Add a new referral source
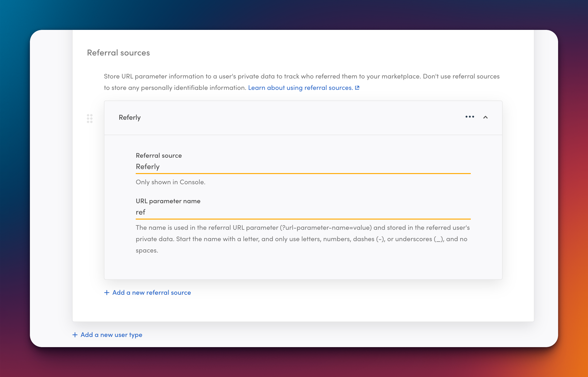Viewport: 588px width, 377px height. (148, 293)
